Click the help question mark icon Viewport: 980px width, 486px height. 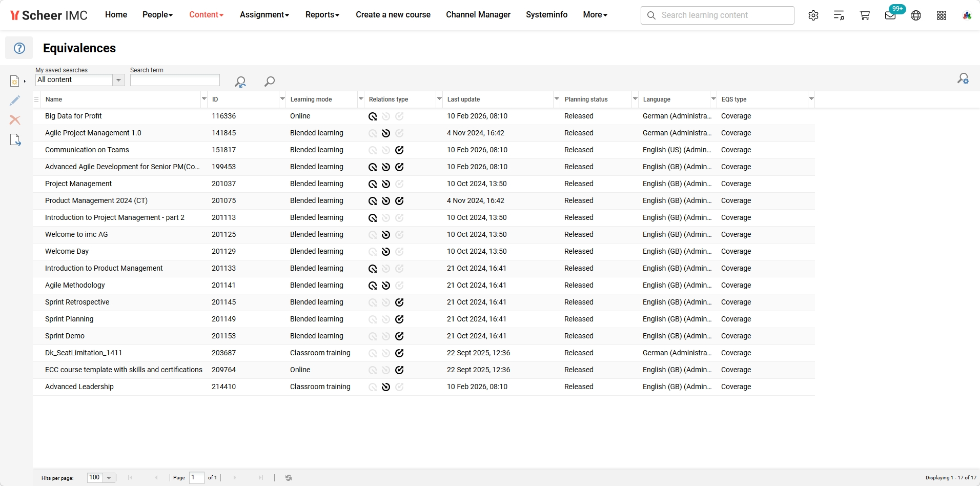click(x=19, y=48)
